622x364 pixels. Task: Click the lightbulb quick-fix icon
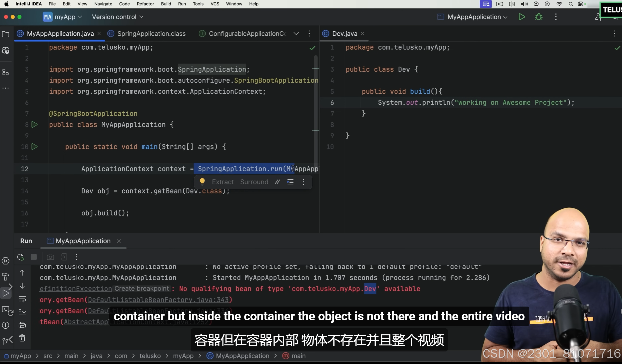(x=202, y=182)
